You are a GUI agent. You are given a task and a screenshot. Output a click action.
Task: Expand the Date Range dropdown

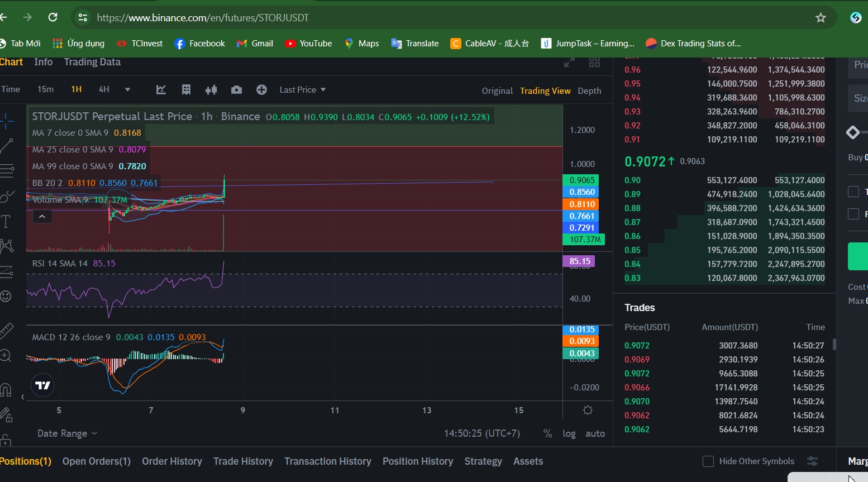[67, 433]
